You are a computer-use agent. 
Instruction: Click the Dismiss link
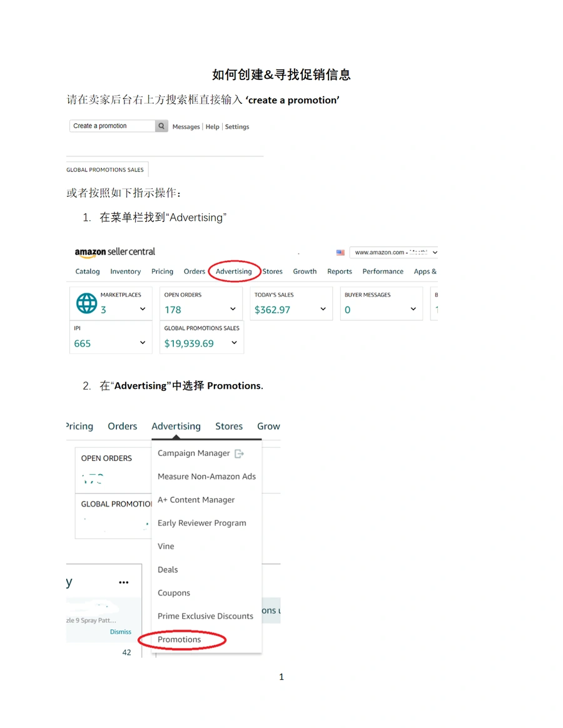point(121,632)
